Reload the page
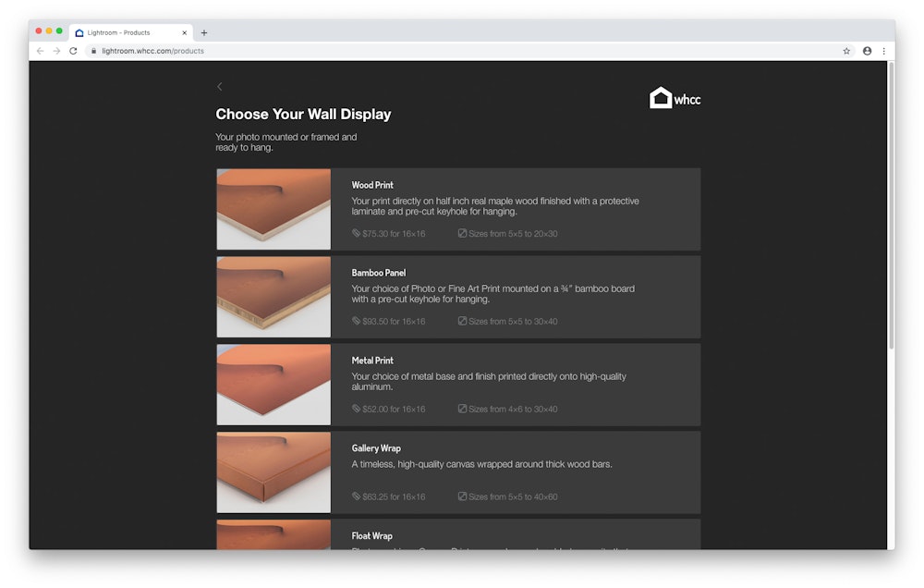The image size is (924, 588). pyautogui.click(x=73, y=51)
